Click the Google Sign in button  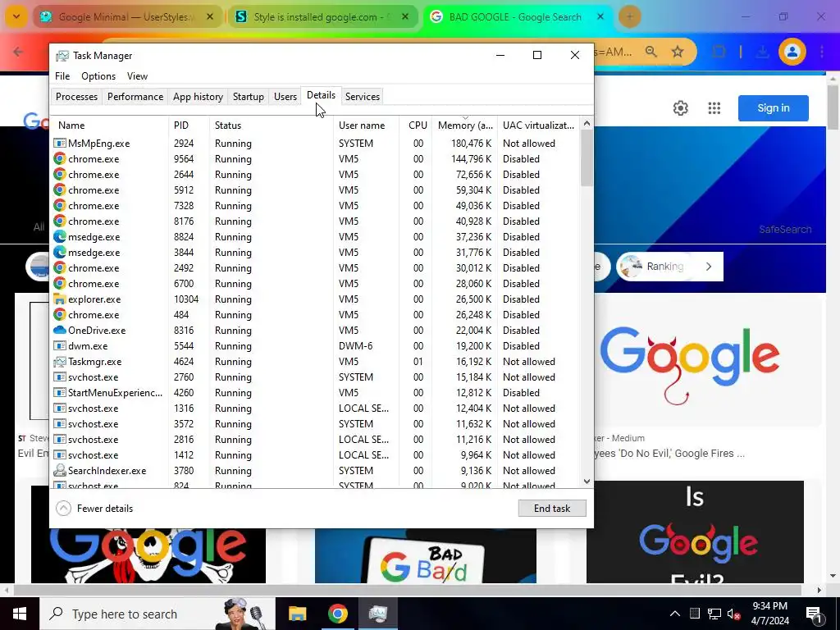pos(773,108)
